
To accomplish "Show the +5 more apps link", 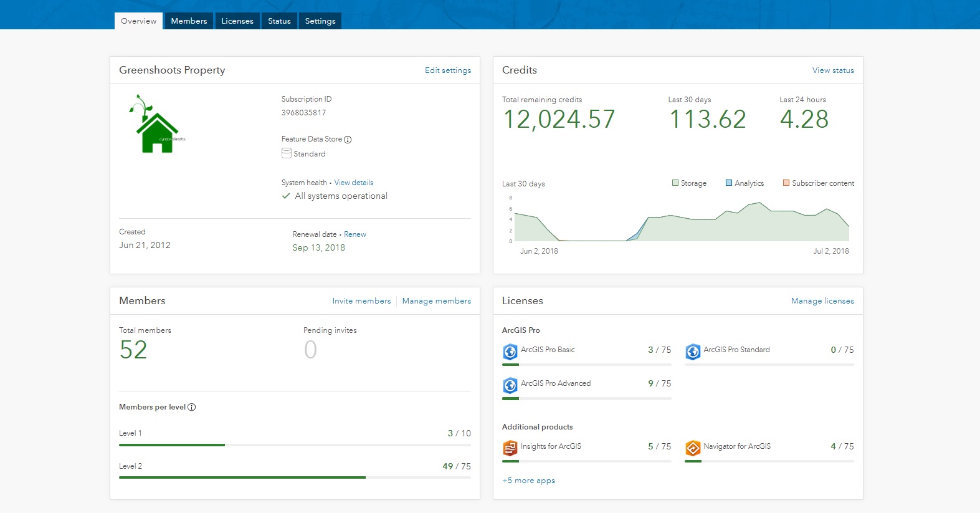I will [528, 481].
